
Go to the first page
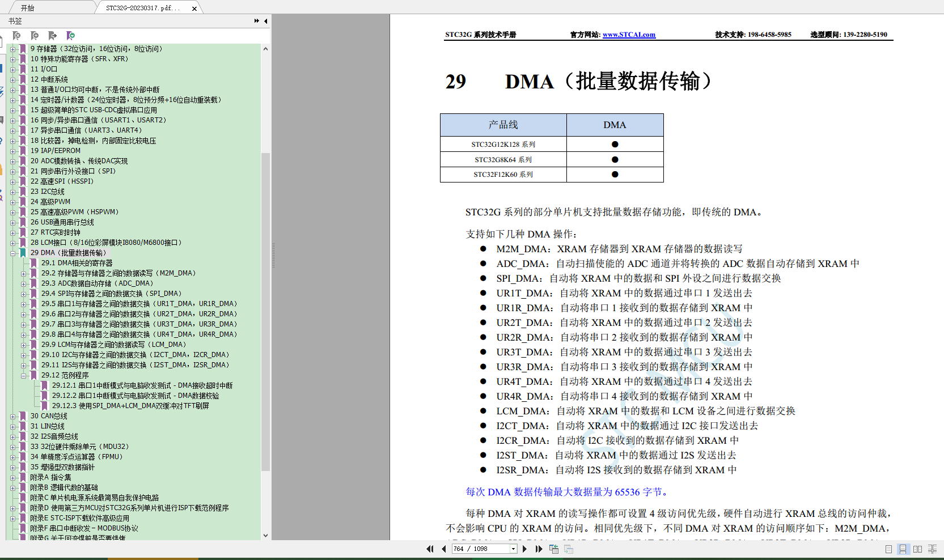click(x=430, y=549)
